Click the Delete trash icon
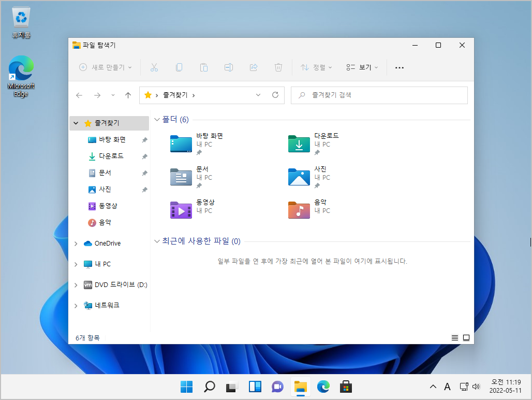The height and width of the screenshot is (400, 532). tap(278, 67)
